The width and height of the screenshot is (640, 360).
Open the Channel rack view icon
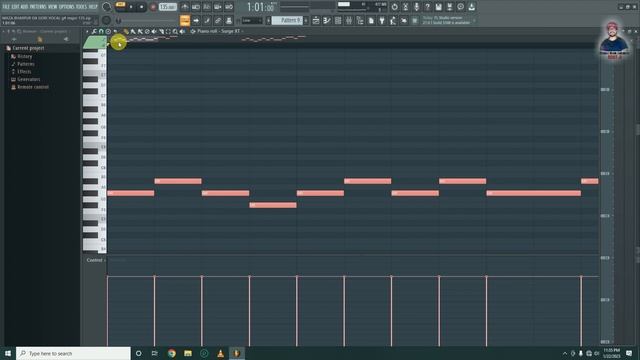pyautogui.click(x=338, y=20)
